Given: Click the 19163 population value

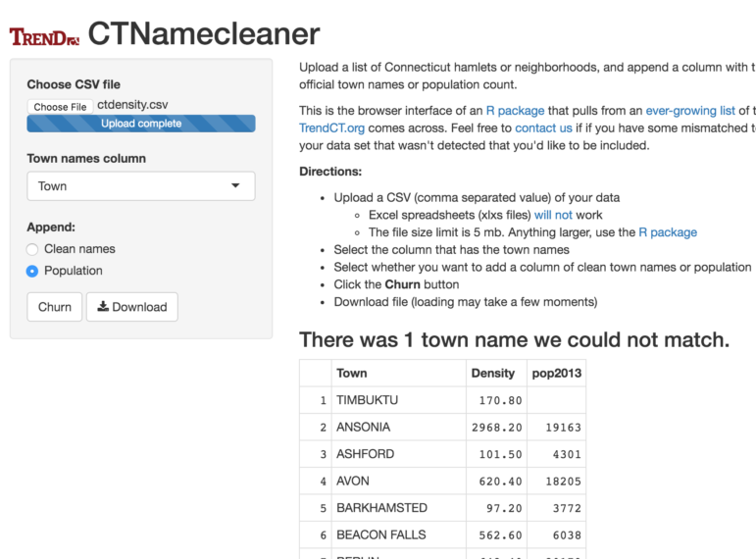Looking at the screenshot, I should [563, 428].
